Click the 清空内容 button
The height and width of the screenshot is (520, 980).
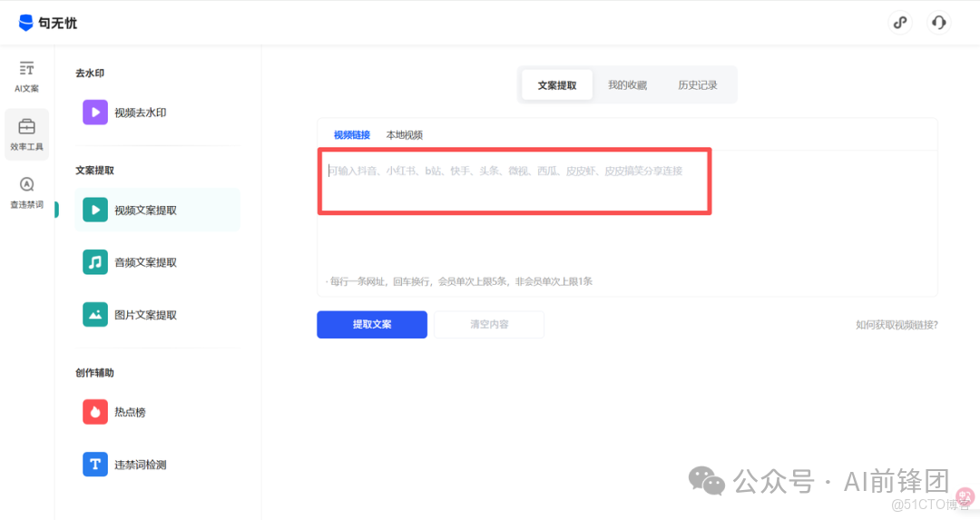[x=489, y=324]
